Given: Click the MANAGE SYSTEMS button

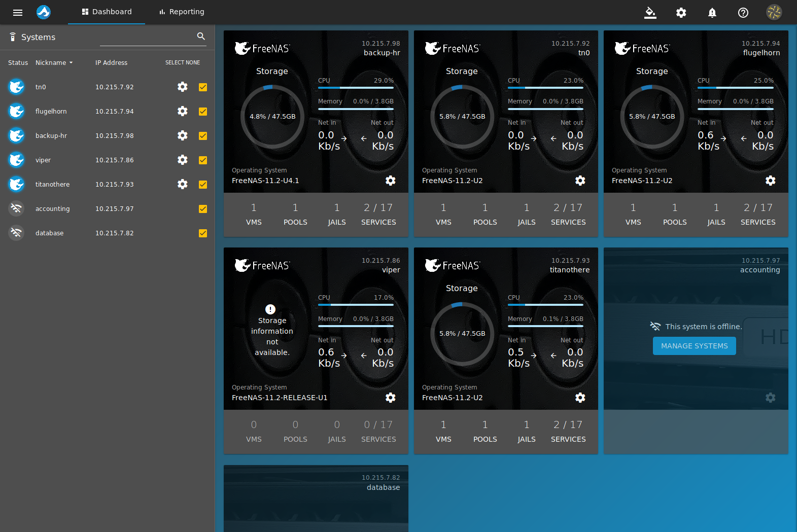Looking at the screenshot, I should click(695, 346).
